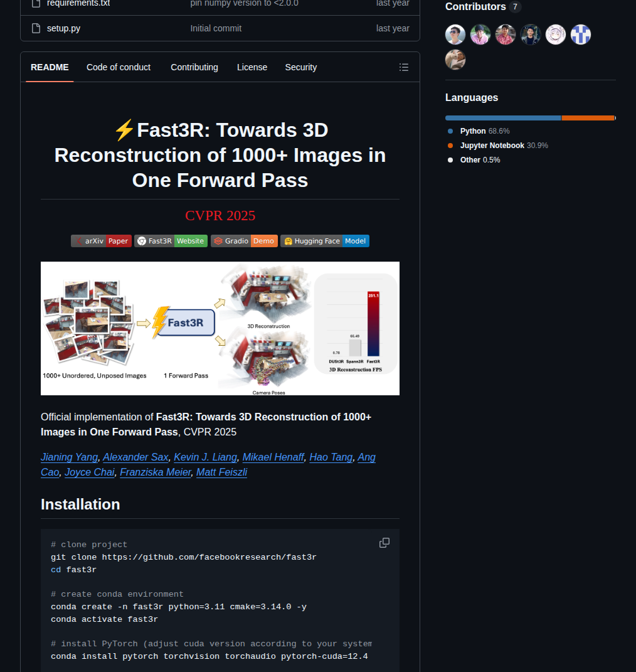Visit Joyce Chai's author link
Image resolution: width=636 pixels, height=672 pixels.
(x=89, y=472)
